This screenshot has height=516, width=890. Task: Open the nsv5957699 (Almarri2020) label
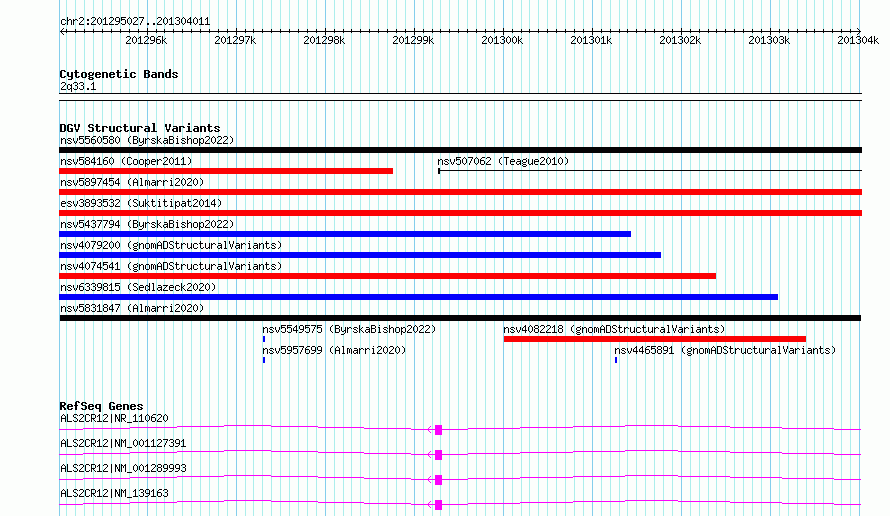(334, 350)
